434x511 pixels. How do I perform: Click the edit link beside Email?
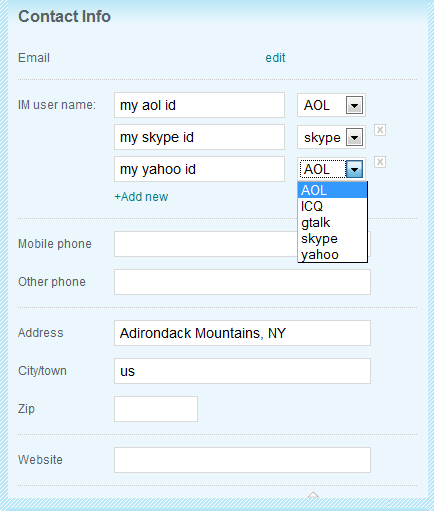coord(275,58)
